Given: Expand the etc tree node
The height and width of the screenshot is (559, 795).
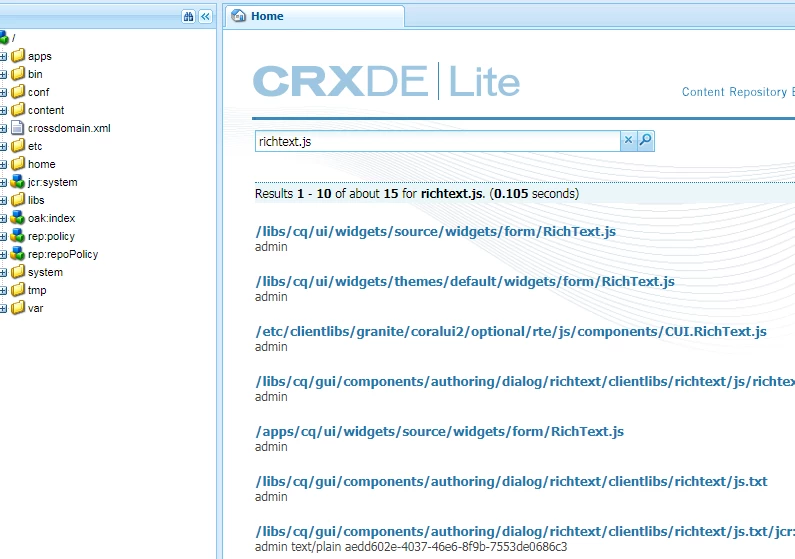Looking at the screenshot, I should click(3, 146).
